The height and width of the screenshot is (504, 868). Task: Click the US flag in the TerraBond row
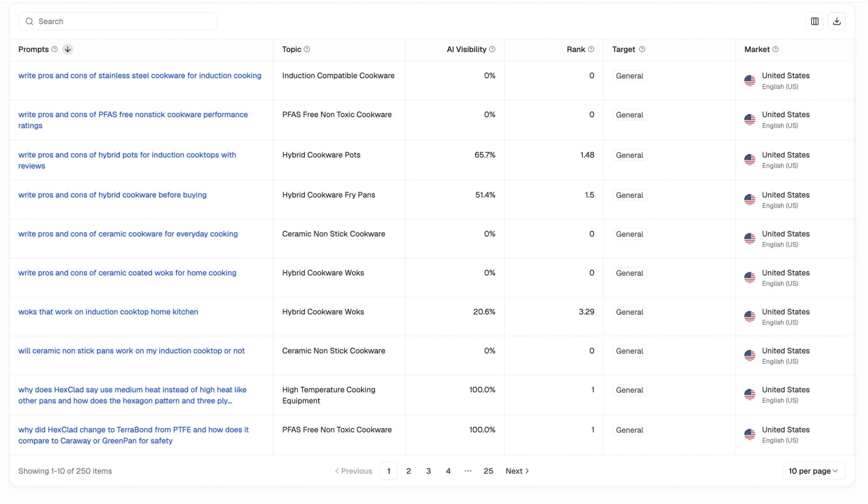click(x=750, y=435)
